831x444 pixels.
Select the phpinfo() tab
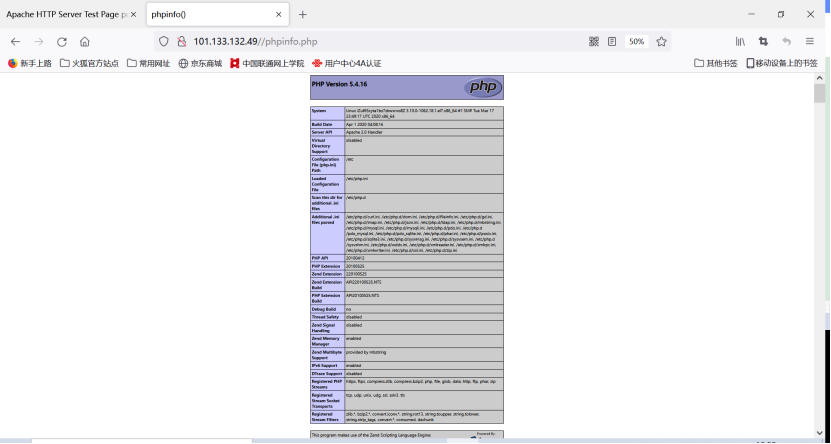[x=217, y=14]
